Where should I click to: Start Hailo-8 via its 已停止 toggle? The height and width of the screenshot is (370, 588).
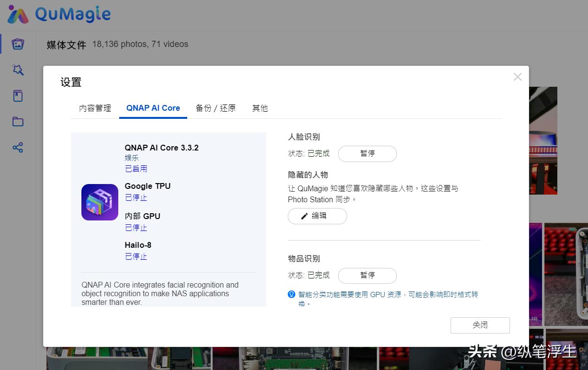[136, 256]
